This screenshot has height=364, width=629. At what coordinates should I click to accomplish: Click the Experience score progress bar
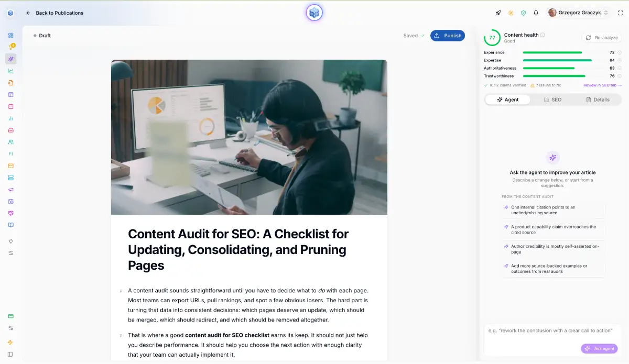[563, 52]
